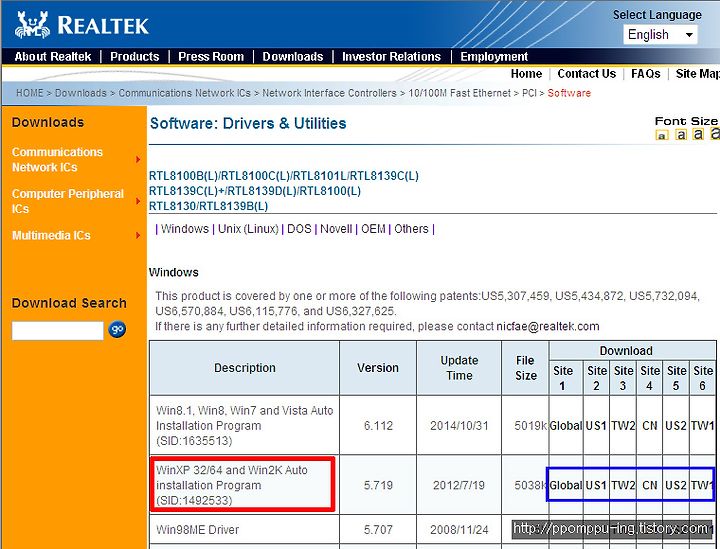720x549 pixels.
Task: Jump to the DOS section link
Action: pos(299,229)
